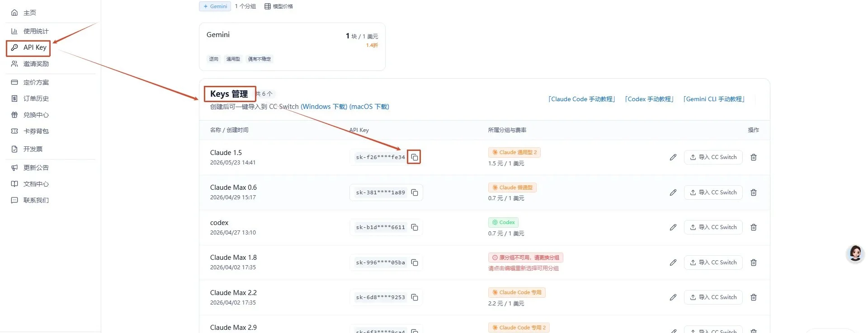Open the Claude Code 手动教程 link
This screenshot has width=868, height=333.
click(x=581, y=99)
